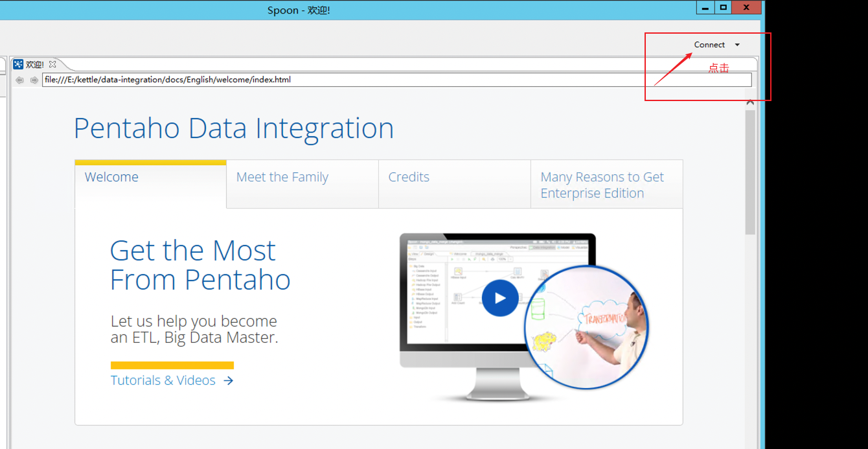
Task: Maximize the Spoon window
Action: 723,7
